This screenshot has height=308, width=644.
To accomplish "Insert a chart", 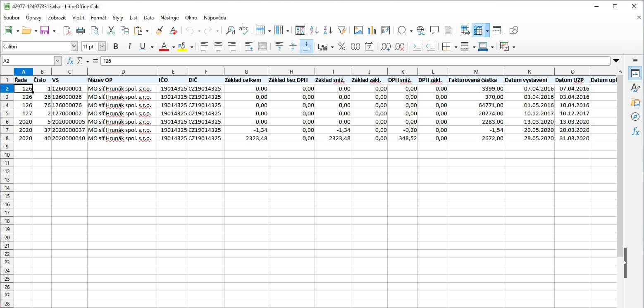I will [372, 30].
